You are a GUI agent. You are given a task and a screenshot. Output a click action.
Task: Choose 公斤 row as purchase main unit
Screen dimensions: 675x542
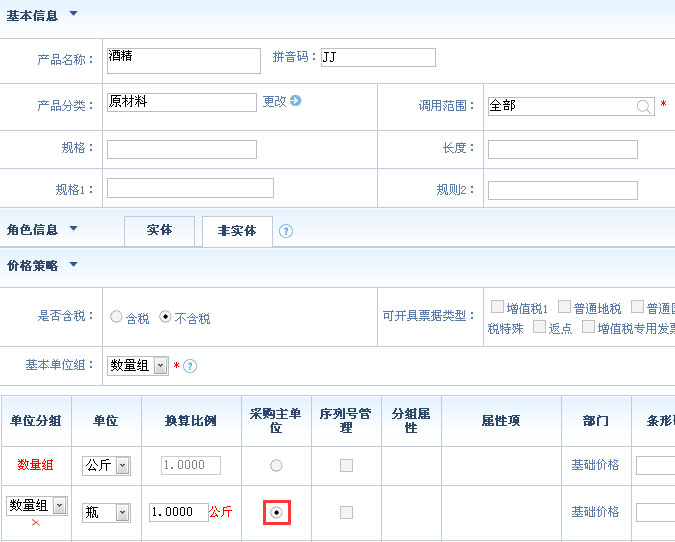tap(276, 465)
